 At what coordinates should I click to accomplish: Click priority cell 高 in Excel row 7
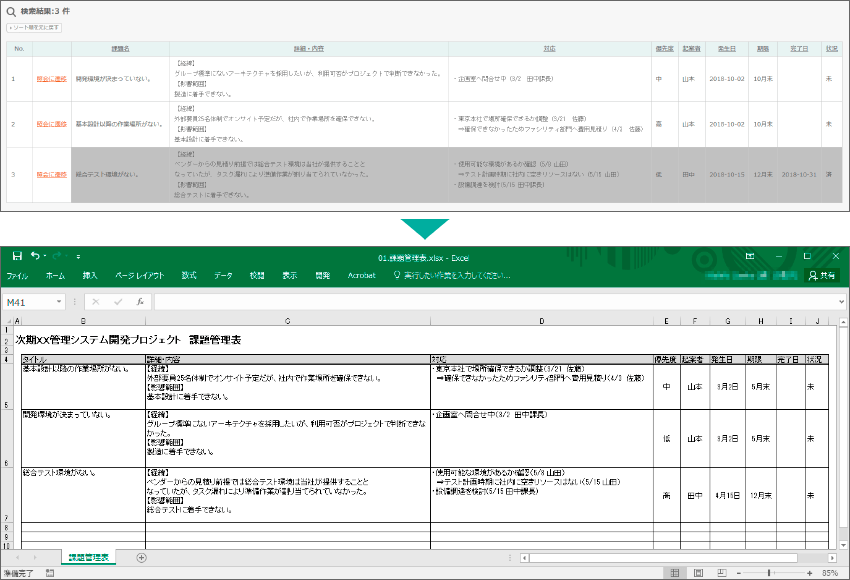point(666,495)
